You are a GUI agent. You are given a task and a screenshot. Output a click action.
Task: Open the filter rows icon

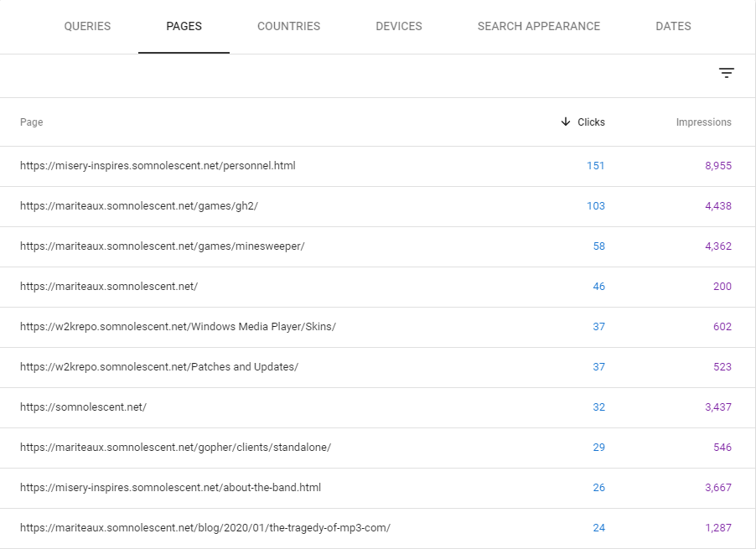tap(726, 74)
